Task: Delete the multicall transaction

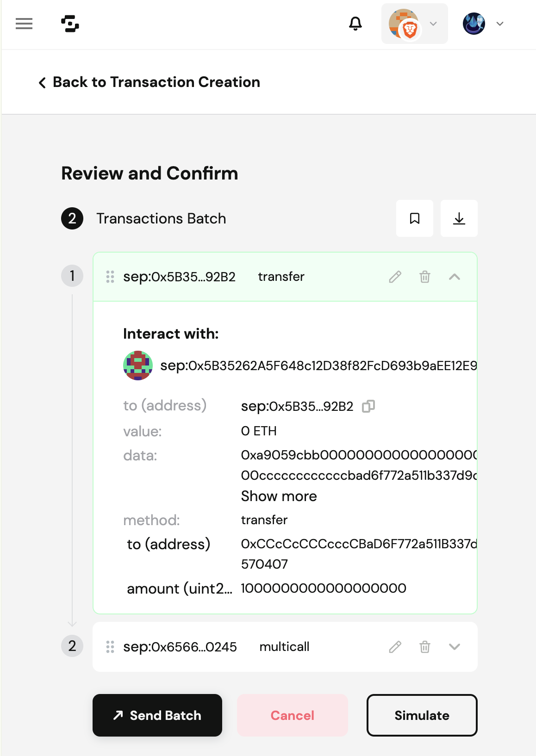Action: (424, 647)
